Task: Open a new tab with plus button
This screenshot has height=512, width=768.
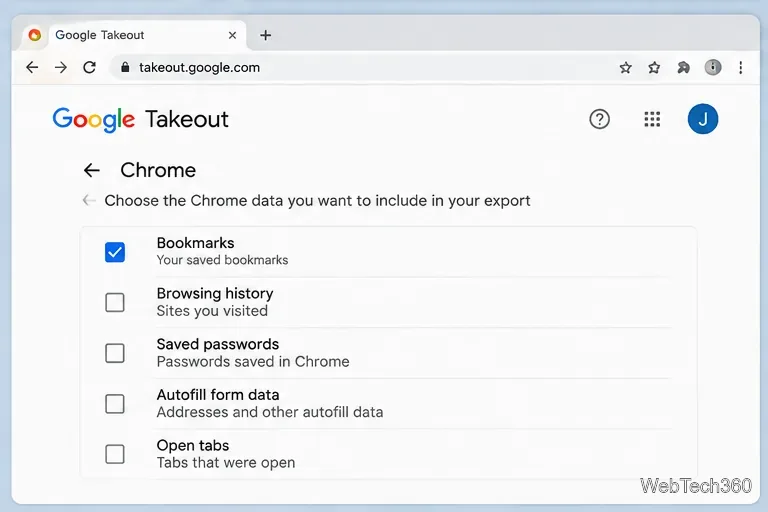Action: [x=265, y=35]
